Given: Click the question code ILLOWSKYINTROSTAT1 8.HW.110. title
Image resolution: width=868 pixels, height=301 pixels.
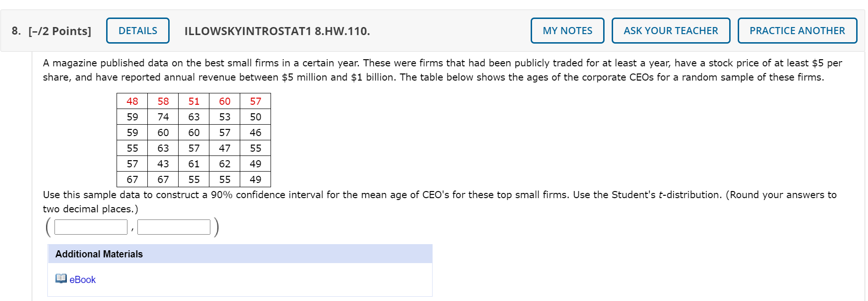Looking at the screenshot, I should (x=277, y=31).
